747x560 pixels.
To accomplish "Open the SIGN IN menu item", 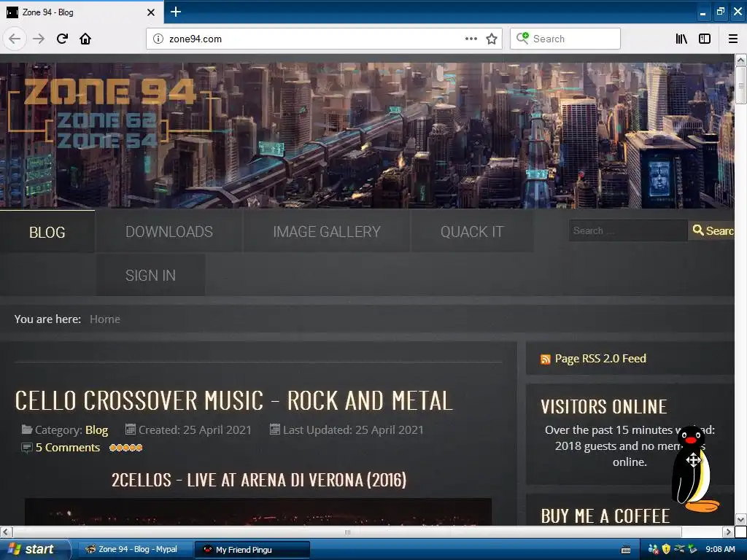I will (x=150, y=275).
